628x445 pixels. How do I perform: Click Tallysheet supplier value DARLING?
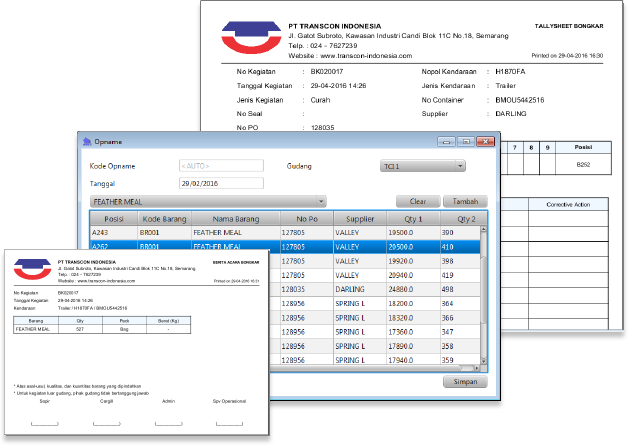(511, 114)
